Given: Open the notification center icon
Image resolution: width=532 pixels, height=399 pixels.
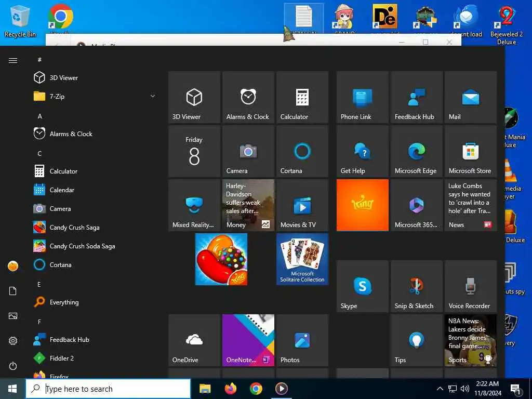Looking at the screenshot, I should click(516, 389).
